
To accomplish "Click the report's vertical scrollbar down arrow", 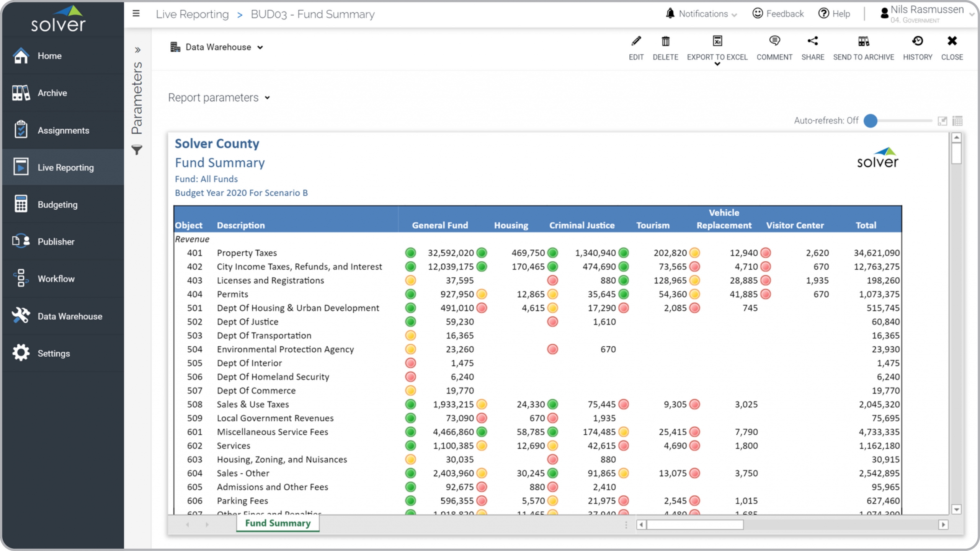I will click(x=956, y=509).
